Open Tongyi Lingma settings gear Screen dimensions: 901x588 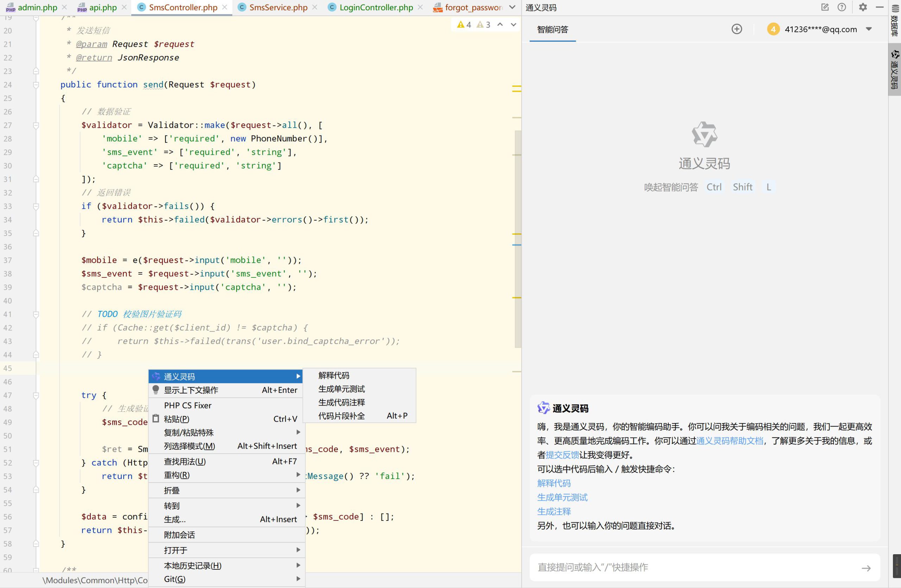click(x=862, y=7)
